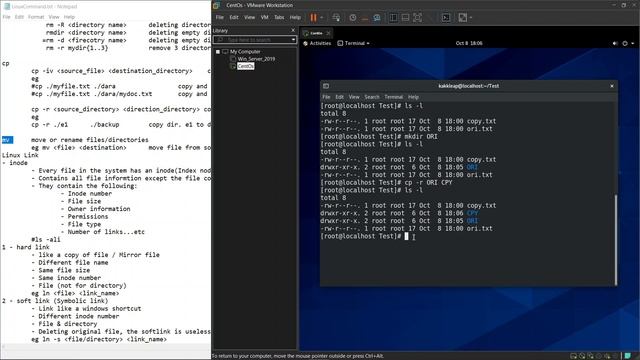Open the library search dropdown arrow
This screenshot has width=640, height=360.
click(293, 40)
